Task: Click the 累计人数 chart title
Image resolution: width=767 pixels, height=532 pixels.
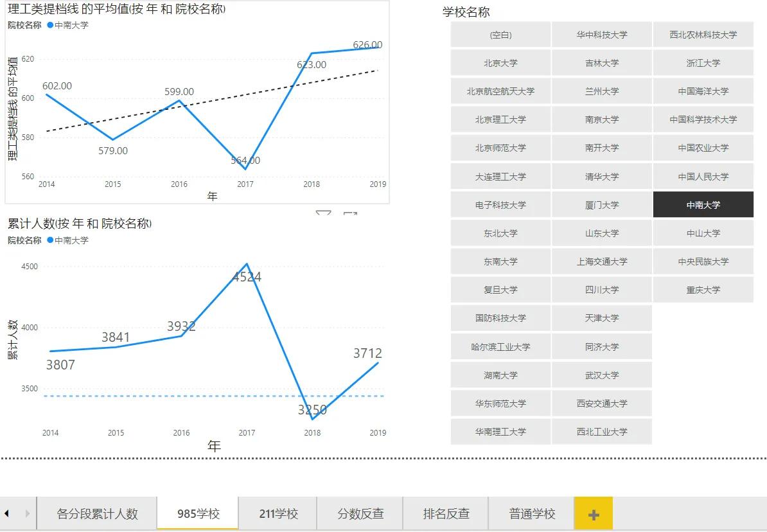Action: (x=80, y=224)
